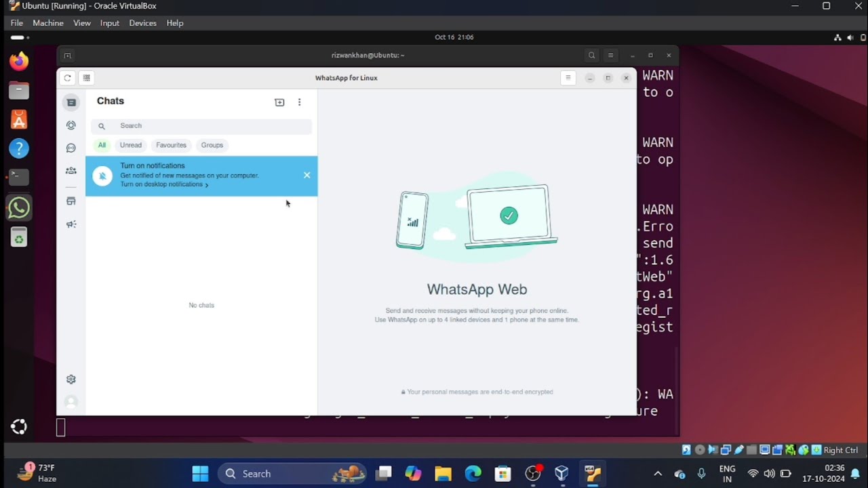
Task: Open Task View on Windows taskbar
Action: (384, 473)
